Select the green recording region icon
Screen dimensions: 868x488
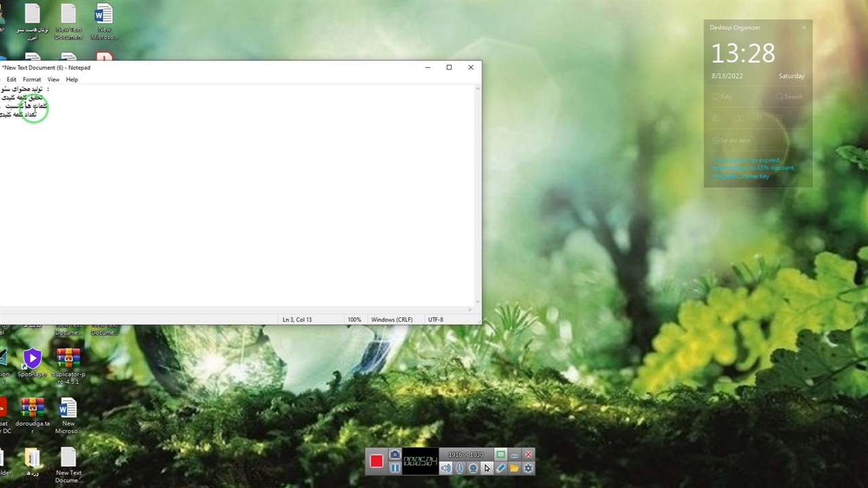pos(500,454)
